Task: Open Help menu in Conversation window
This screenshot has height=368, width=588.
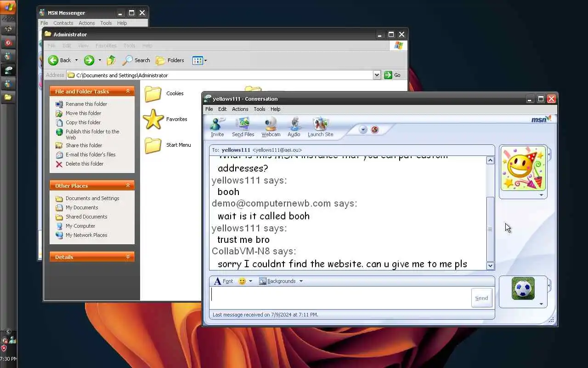Action: [x=275, y=109]
